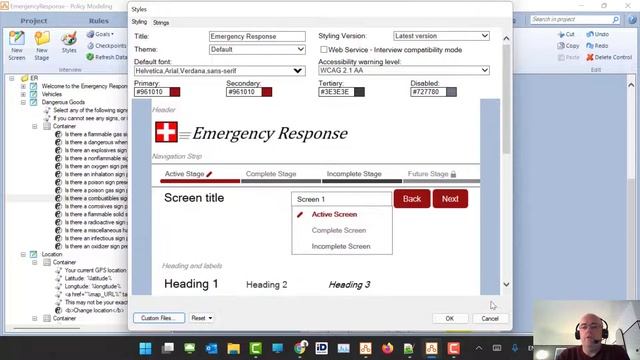640x360 pixels.
Task: Select Complete Stage in navigation strip
Action: point(271,174)
